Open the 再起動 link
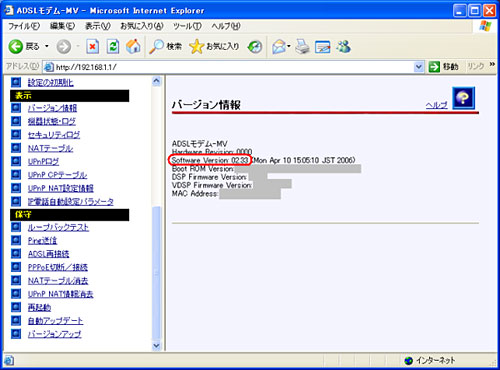This screenshot has width=500, height=370. tap(39, 307)
